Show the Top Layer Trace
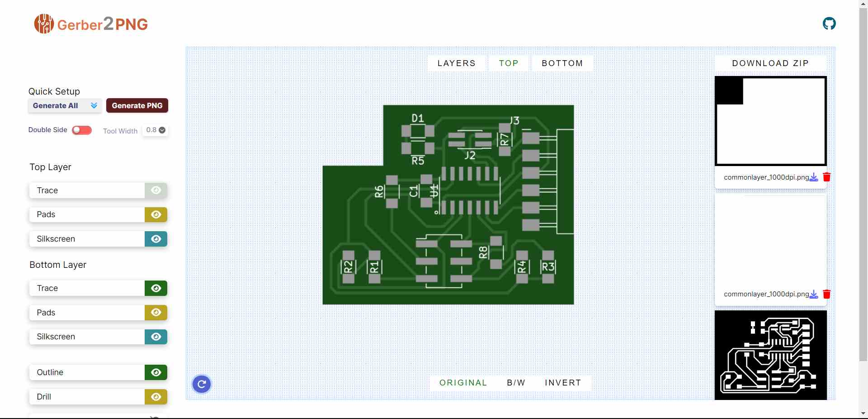This screenshot has height=419, width=868. 156,190
